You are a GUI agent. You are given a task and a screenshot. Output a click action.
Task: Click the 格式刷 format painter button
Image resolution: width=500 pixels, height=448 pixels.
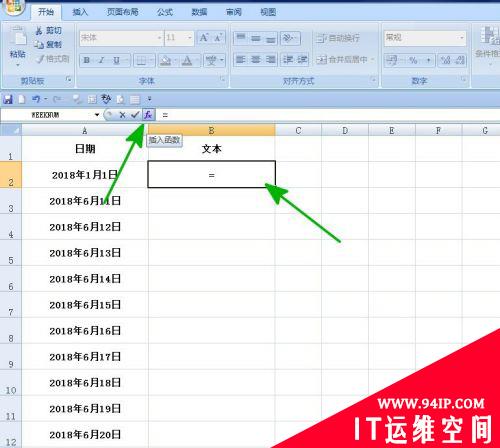54,59
